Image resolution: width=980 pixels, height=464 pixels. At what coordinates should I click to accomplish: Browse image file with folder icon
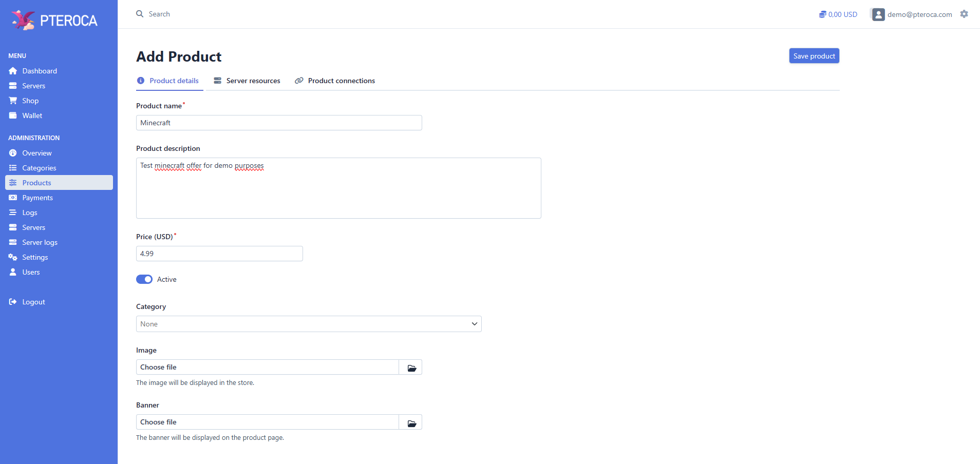click(x=411, y=368)
